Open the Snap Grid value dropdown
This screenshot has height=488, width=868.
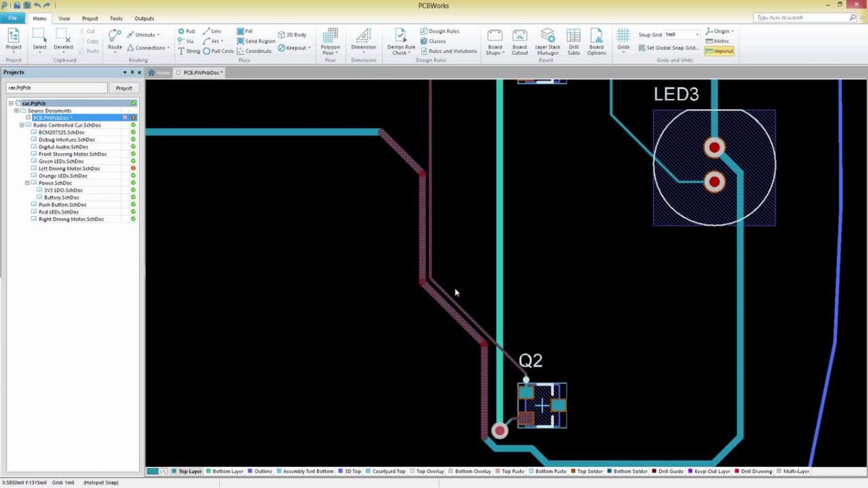[697, 33]
